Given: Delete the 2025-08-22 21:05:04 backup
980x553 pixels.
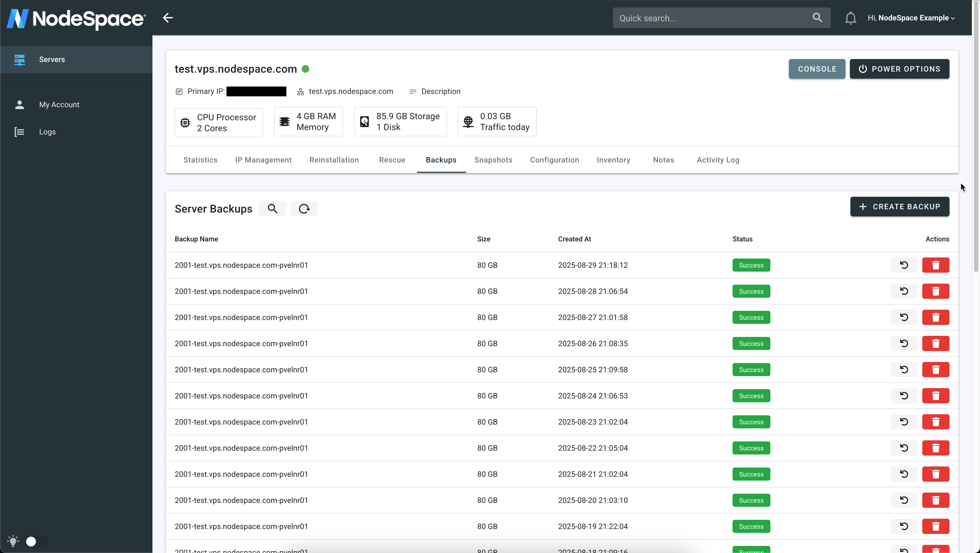Looking at the screenshot, I should [x=935, y=448].
